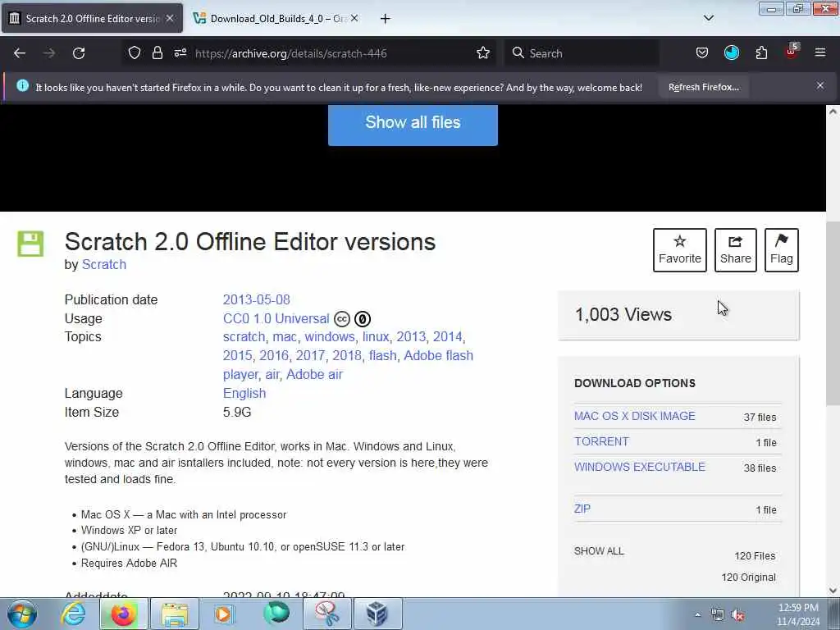Open the Snipping Tool taskbar icon
Image resolution: width=840 pixels, height=630 pixels.
(327, 614)
